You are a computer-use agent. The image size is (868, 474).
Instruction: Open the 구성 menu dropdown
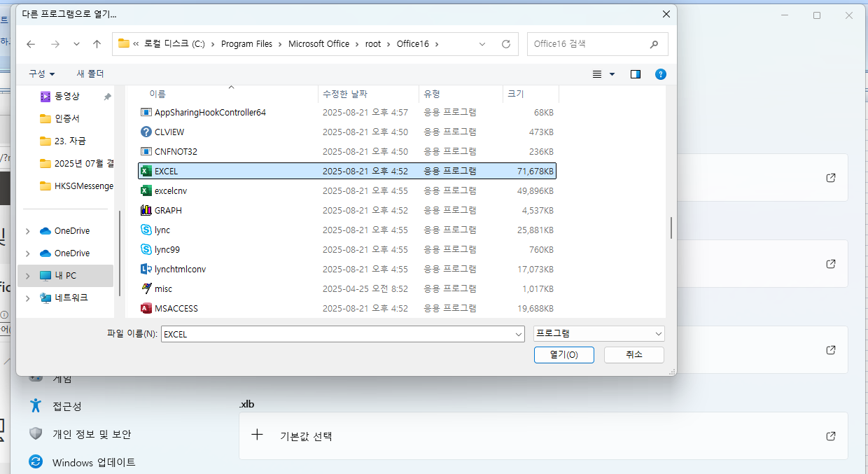tap(42, 74)
